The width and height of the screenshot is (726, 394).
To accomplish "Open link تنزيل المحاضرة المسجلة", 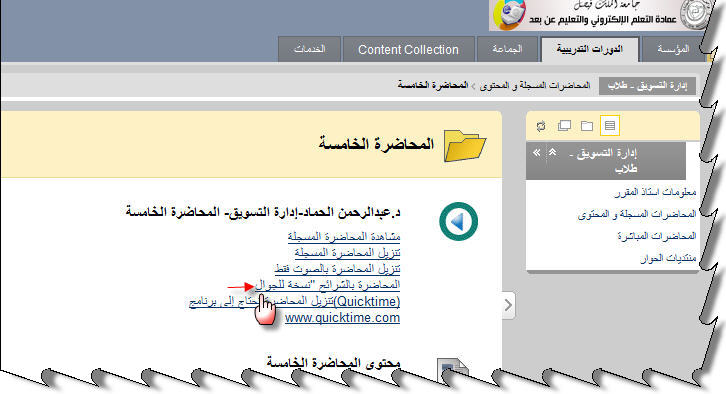I will (x=347, y=253).
